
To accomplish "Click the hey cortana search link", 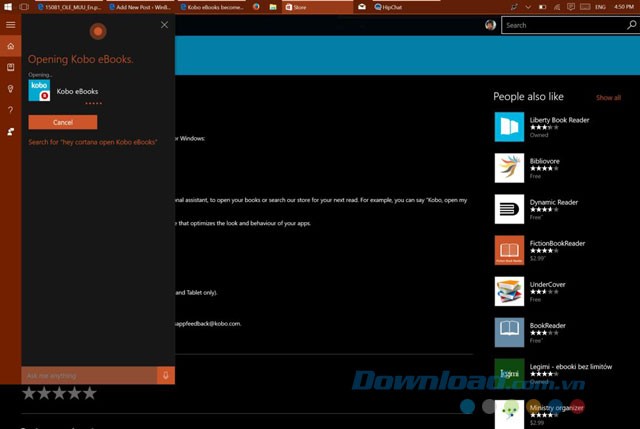I will click(x=92, y=142).
